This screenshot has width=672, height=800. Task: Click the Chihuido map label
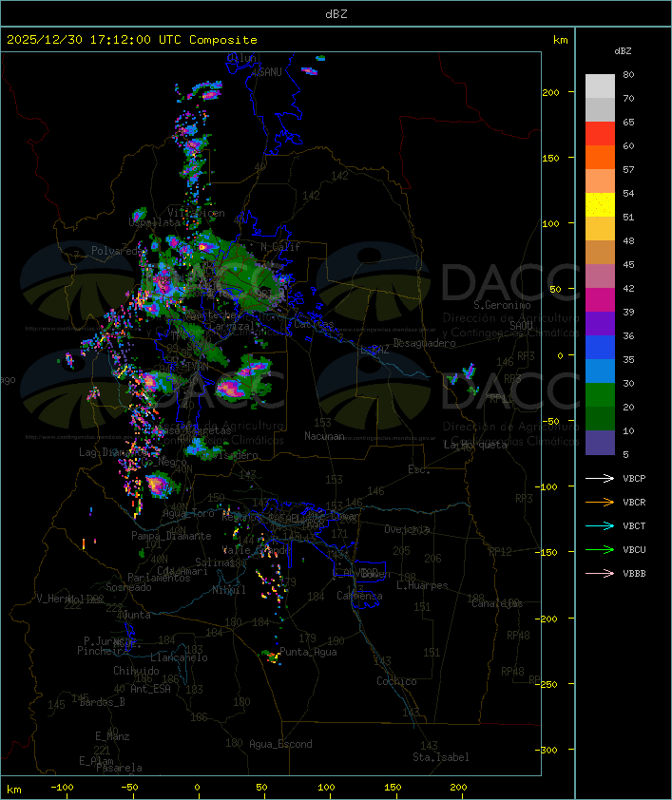[136, 671]
